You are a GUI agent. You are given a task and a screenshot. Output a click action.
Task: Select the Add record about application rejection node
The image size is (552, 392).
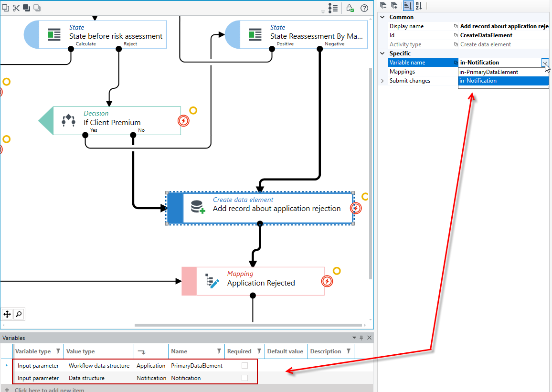click(260, 208)
